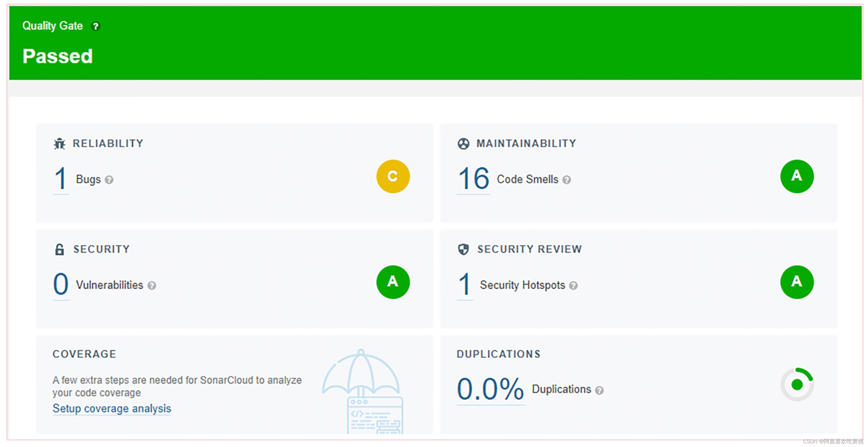Click the Security padlock icon
Screen dimensions: 868x447
(60, 250)
